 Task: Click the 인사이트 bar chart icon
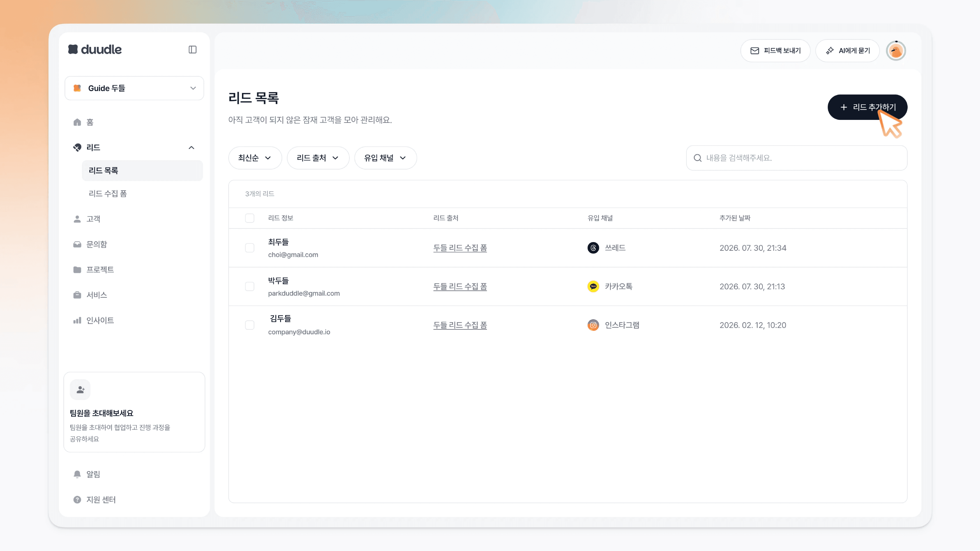coord(77,321)
